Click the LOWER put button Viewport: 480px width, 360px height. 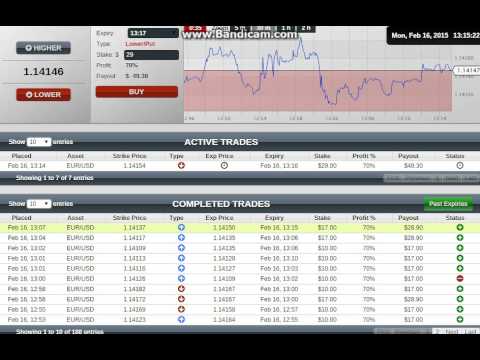(x=43, y=95)
